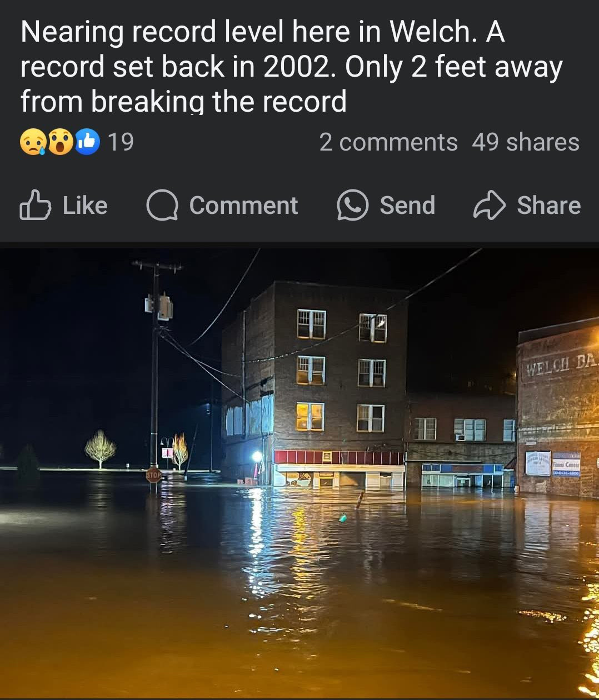Select the Comment button label
Image resolution: width=599 pixels, height=700 pixels.
click(243, 206)
